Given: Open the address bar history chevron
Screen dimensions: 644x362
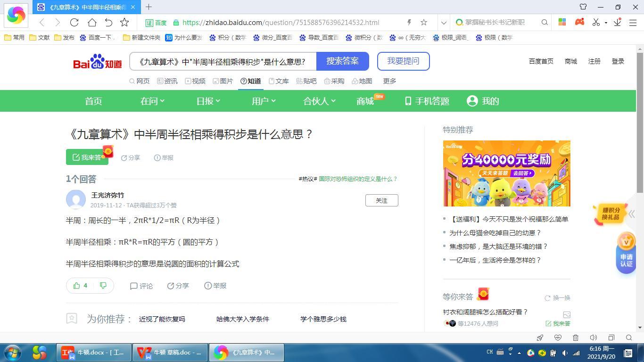Looking at the screenshot, I should click(444, 22).
